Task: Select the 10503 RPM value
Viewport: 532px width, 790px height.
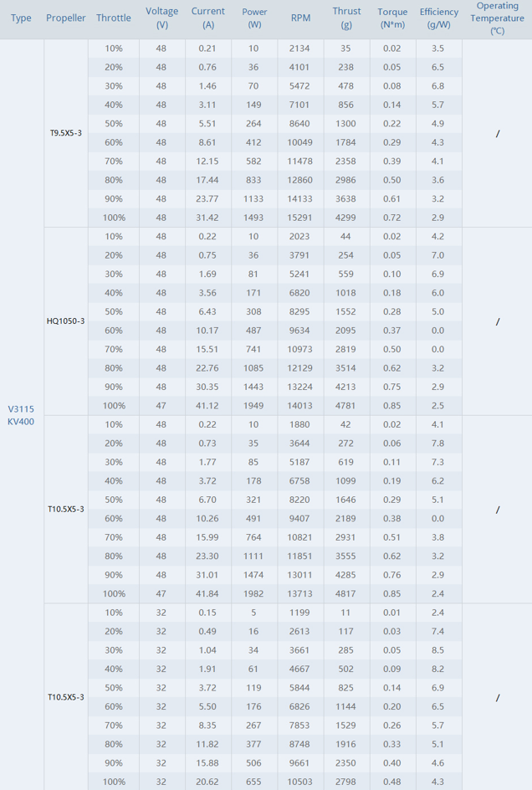Action: pos(300,782)
